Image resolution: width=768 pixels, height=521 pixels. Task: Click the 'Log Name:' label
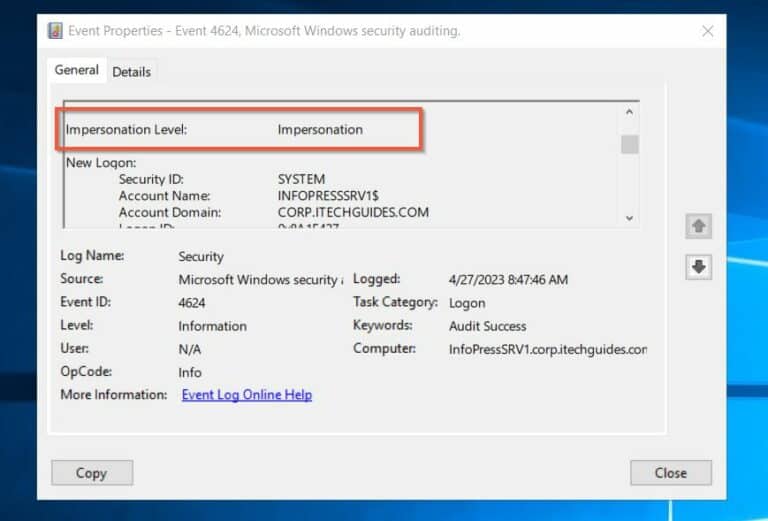pyautogui.click(x=92, y=256)
